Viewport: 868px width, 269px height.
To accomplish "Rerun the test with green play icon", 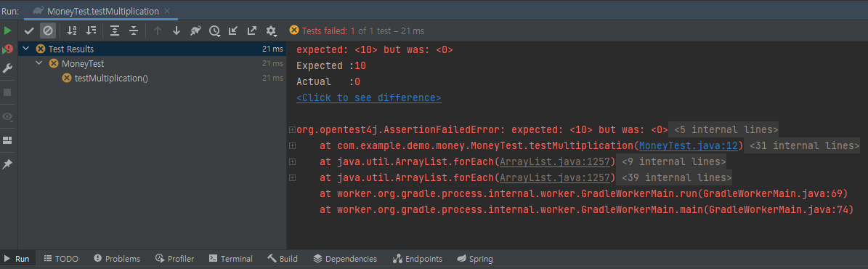I will pos(8,31).
